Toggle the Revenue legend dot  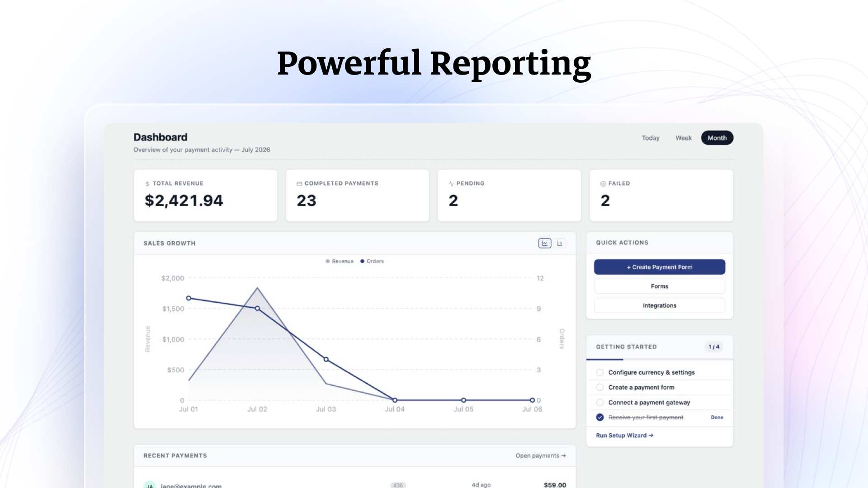pos(328,261)
